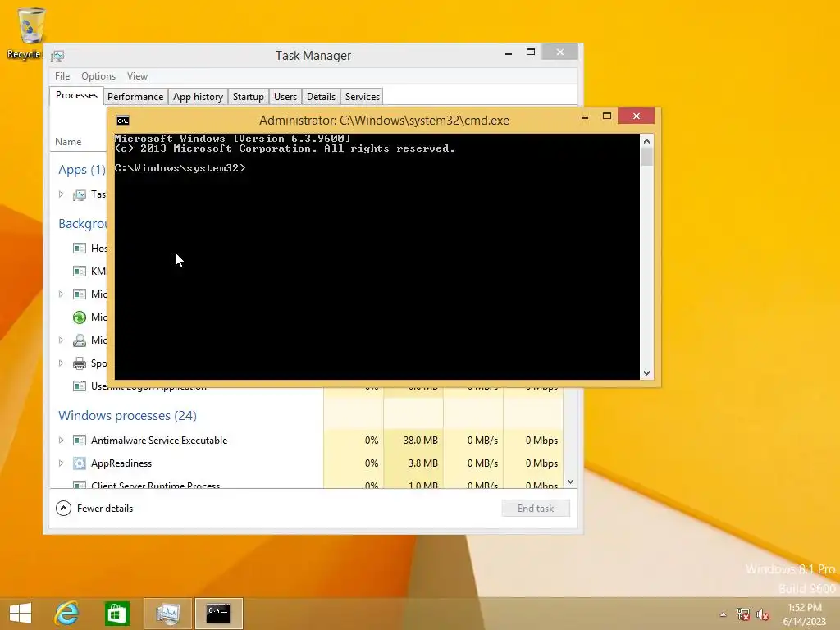Click down arrow on Task Manager scrollbar
This screenshot has height=630, width=840.
pos(571,482)
